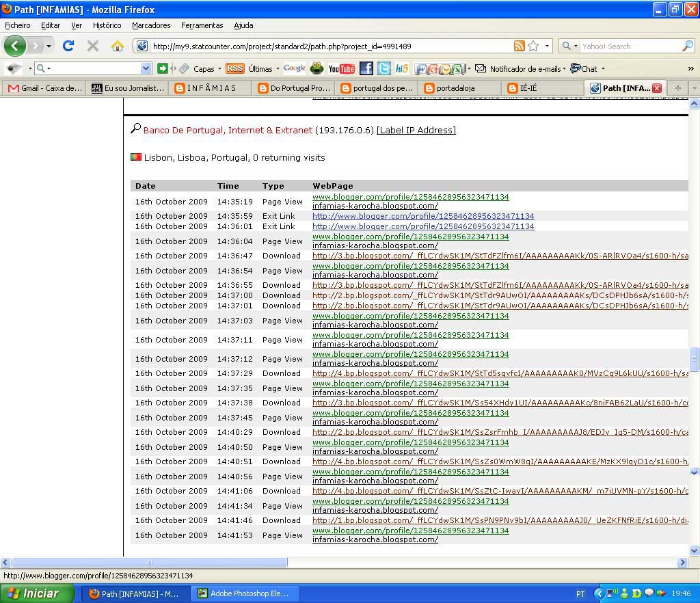Viewport: 700px width, 603px height.
Task: Switch to the I N F Â M I A S tab
Action: pyautogui.click(x=212, y=88)
